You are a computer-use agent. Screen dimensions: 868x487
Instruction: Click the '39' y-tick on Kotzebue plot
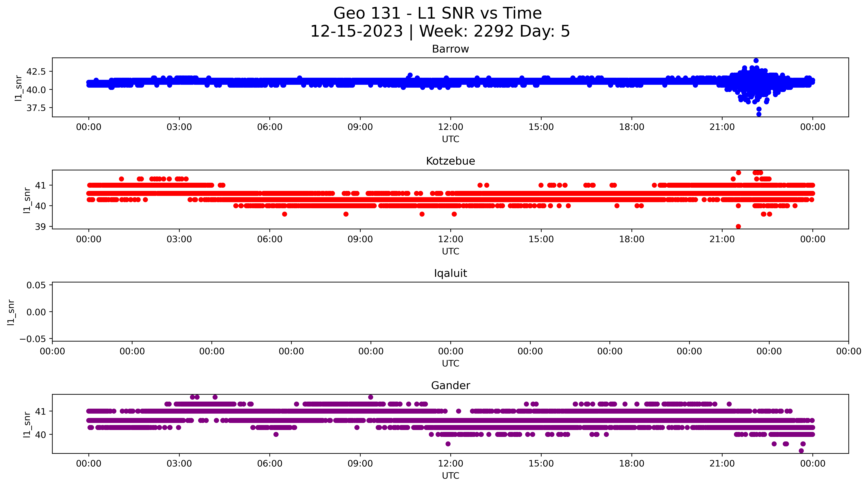[x=40, y=227]
